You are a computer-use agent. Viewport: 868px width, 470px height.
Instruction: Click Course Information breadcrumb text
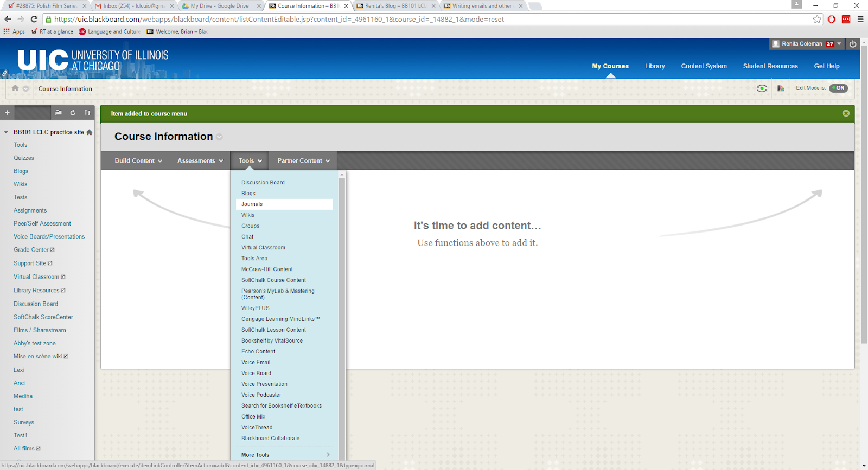(65, 89)
